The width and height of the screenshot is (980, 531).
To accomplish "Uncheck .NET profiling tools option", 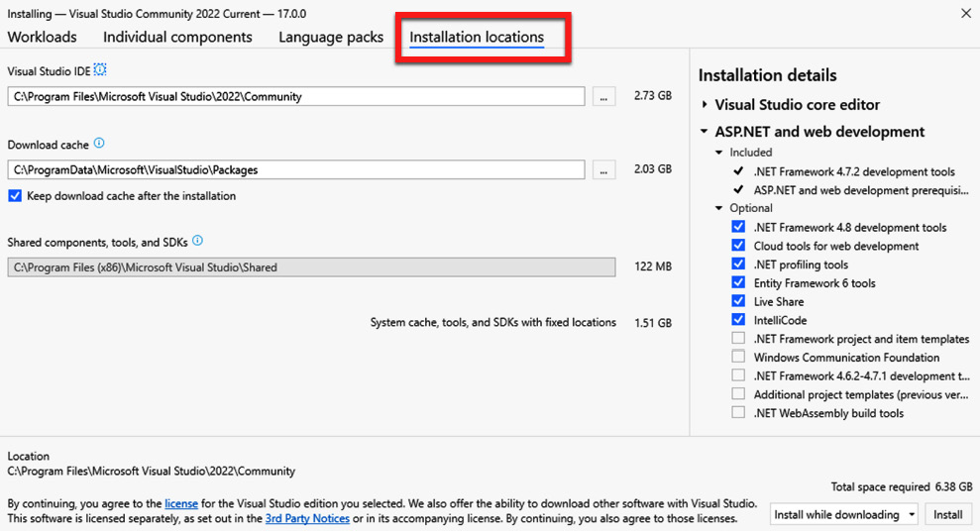I will tap(738, 264).
